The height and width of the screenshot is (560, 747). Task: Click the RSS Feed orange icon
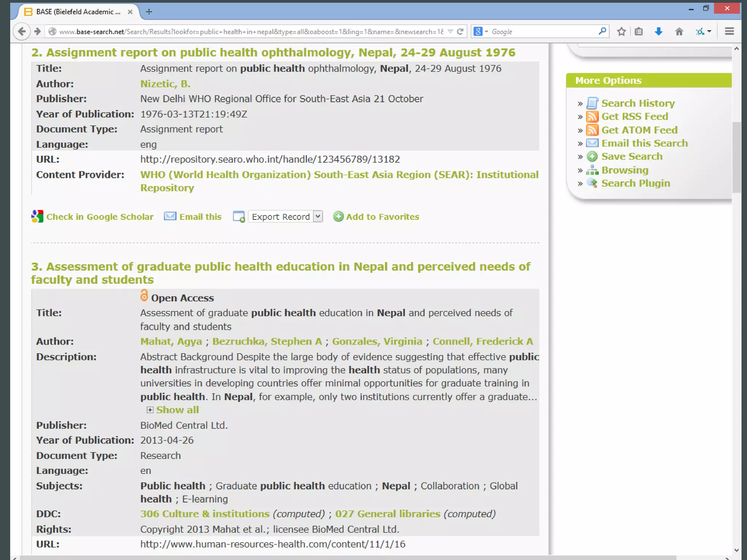point(592,117)
